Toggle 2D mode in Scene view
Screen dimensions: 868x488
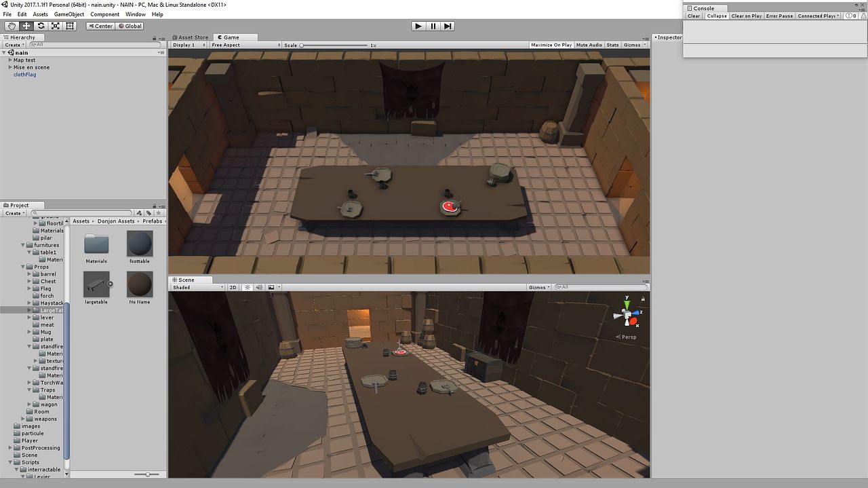pos(233,287)
